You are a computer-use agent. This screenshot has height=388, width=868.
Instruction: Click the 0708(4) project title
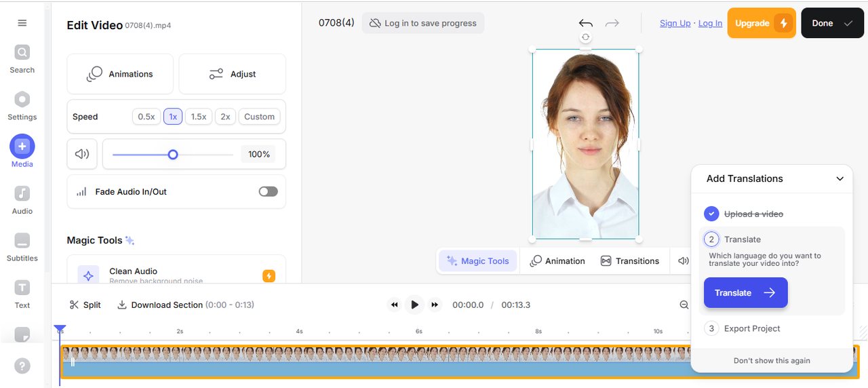(336, 23)
